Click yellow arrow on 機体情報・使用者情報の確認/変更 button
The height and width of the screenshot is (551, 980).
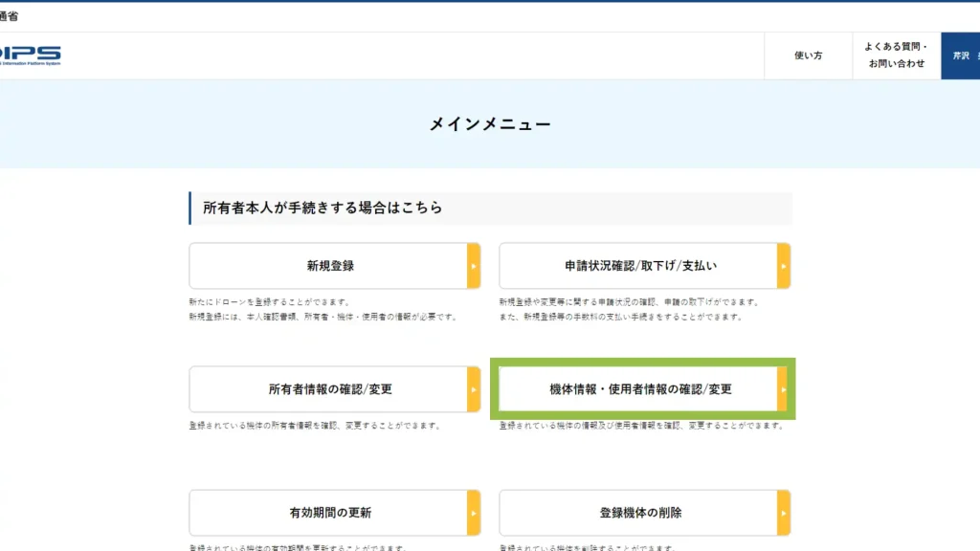782,389
